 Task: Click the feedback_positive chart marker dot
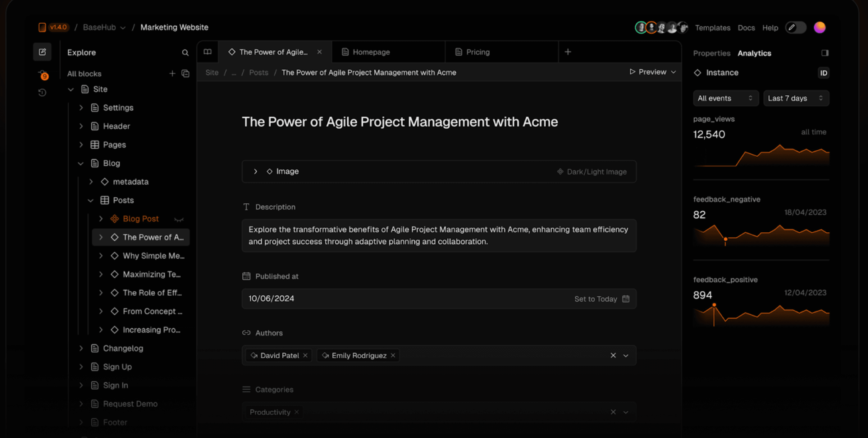[714, 305]
